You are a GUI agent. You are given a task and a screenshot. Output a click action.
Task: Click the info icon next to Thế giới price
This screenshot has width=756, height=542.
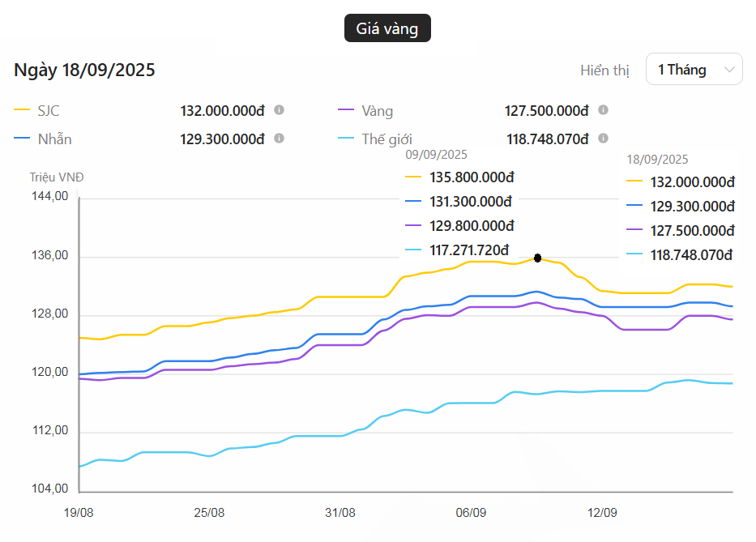pos(603,139)
